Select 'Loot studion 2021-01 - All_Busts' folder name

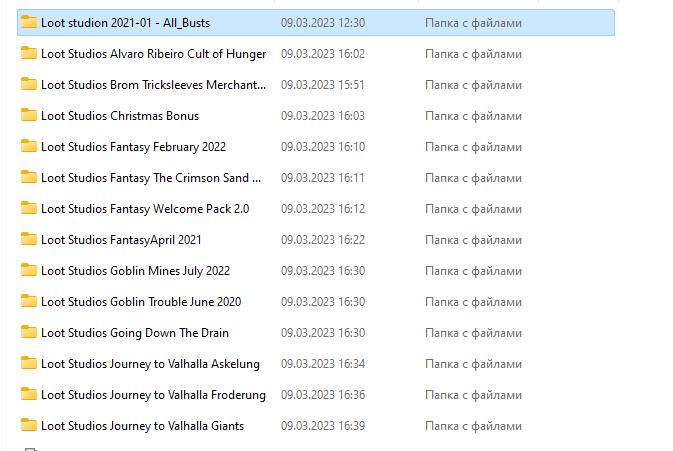point(125,23)
